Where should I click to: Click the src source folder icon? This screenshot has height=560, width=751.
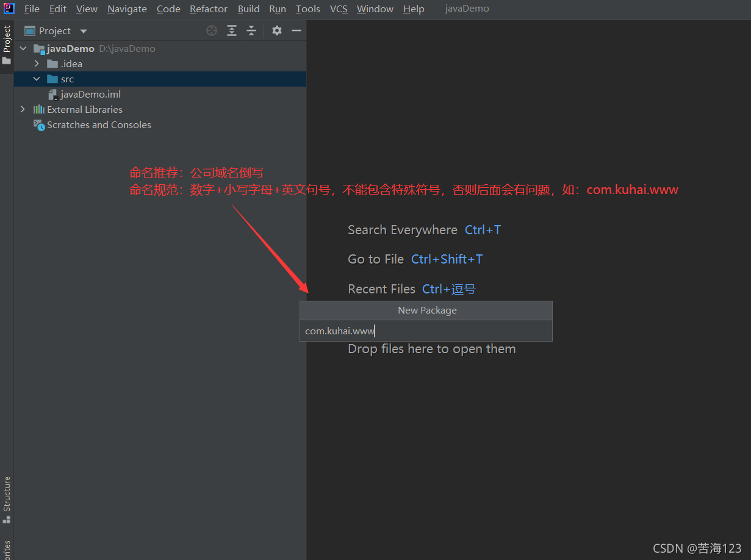[x=52, y=79]
